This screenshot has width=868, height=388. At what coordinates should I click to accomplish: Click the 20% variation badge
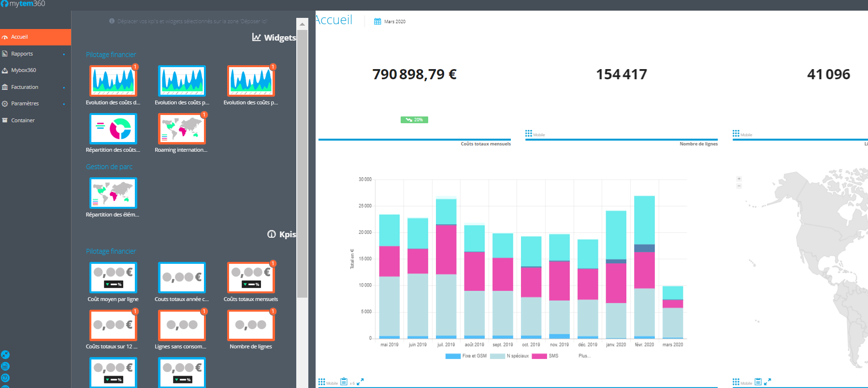(x=414, y=120)
